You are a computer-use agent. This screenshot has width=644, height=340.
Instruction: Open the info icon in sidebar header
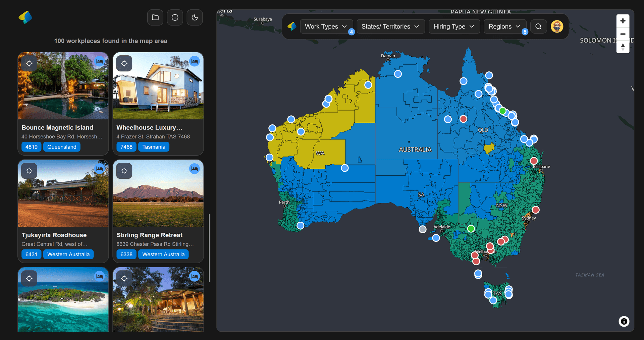[x=175, y=17]
